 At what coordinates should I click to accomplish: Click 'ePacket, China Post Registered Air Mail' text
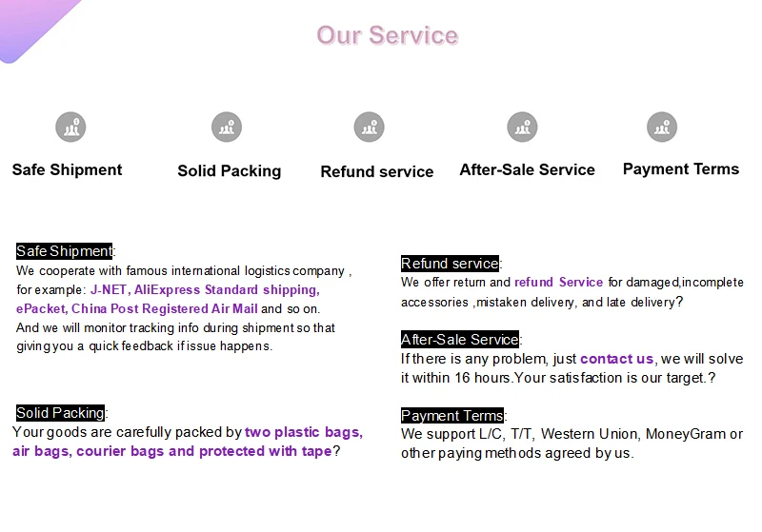(x=137, y=308)
